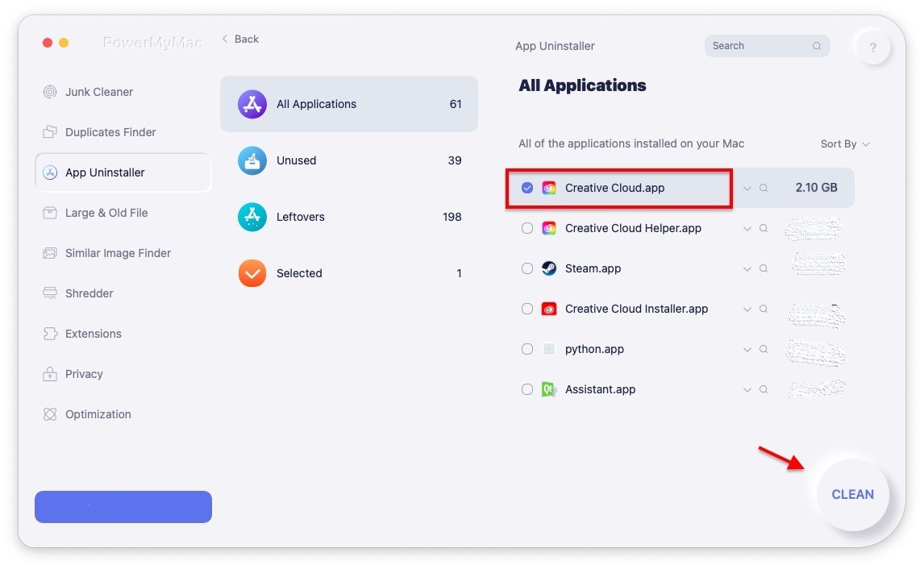The height and width of the screenshot is (569, 924).
Task: Launch the Similar Image Finder
Action: click(x=118, y=252)
